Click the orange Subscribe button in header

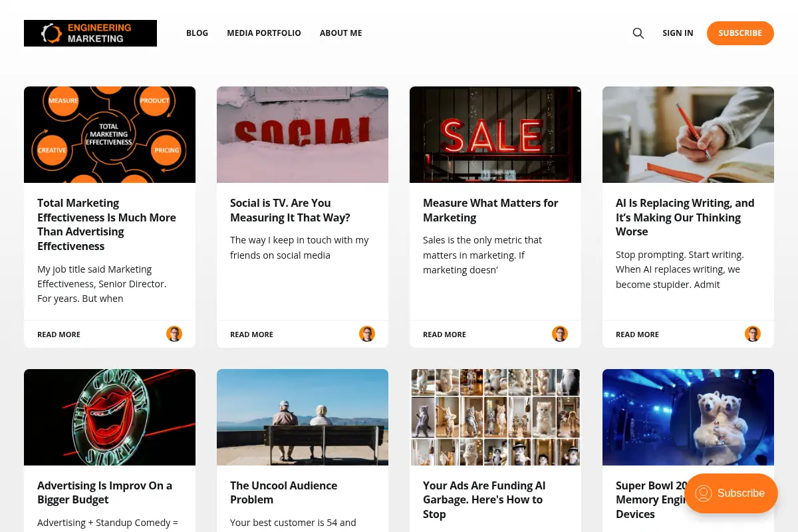pos(740,33)
